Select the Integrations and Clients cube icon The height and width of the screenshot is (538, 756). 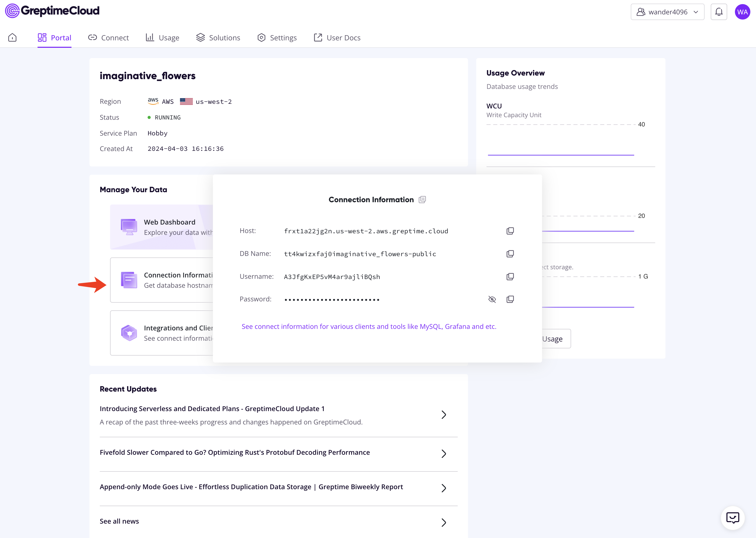point(129,333)
